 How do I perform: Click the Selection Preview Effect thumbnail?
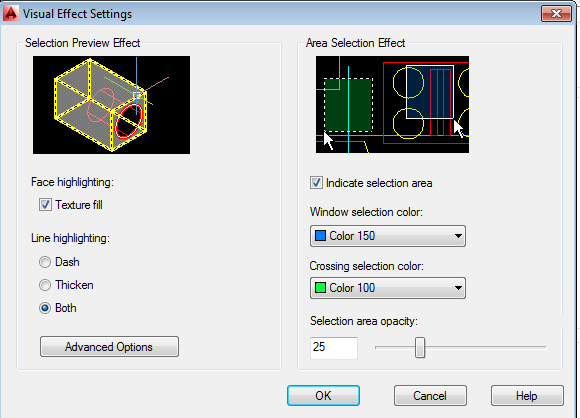[111, 105]
